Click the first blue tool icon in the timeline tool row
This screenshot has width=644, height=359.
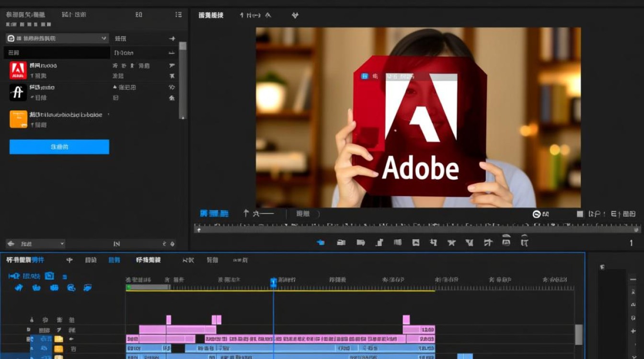click(x=19, y=288)
